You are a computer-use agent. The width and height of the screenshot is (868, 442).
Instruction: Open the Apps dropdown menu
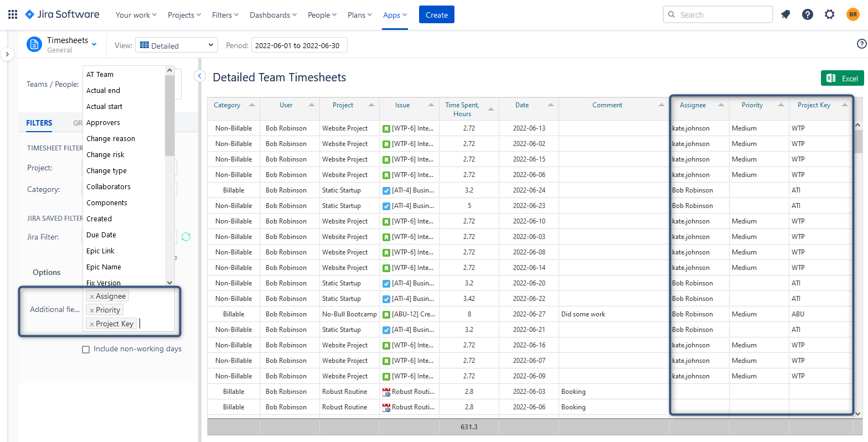pyautogui.click(x=395, y=15)
